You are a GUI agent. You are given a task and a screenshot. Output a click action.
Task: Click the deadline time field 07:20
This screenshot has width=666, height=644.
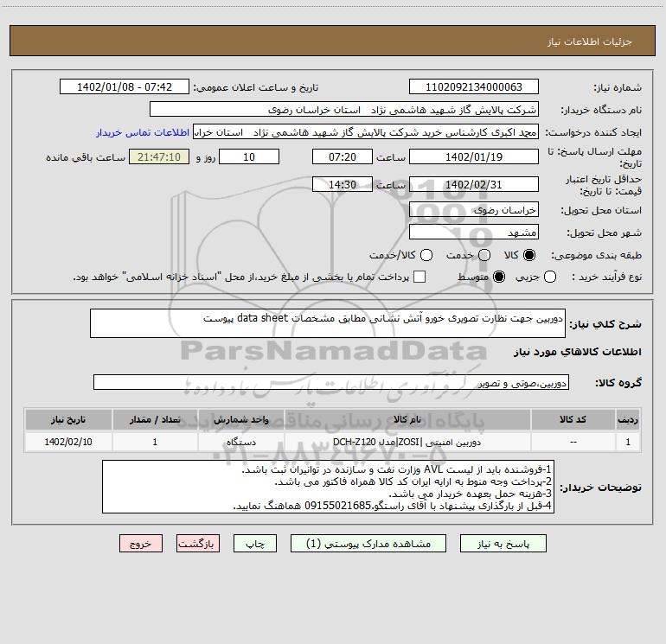[x=343, y=157]
